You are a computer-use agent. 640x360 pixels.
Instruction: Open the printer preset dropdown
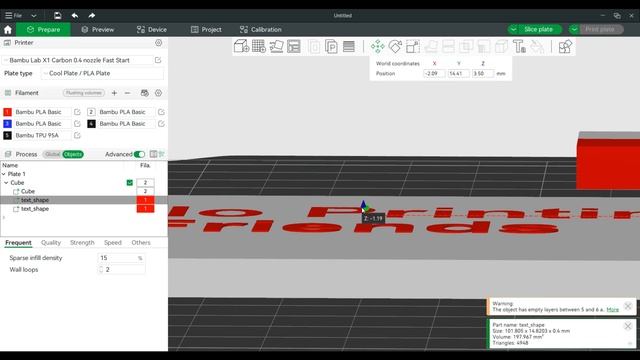[77, 60]
